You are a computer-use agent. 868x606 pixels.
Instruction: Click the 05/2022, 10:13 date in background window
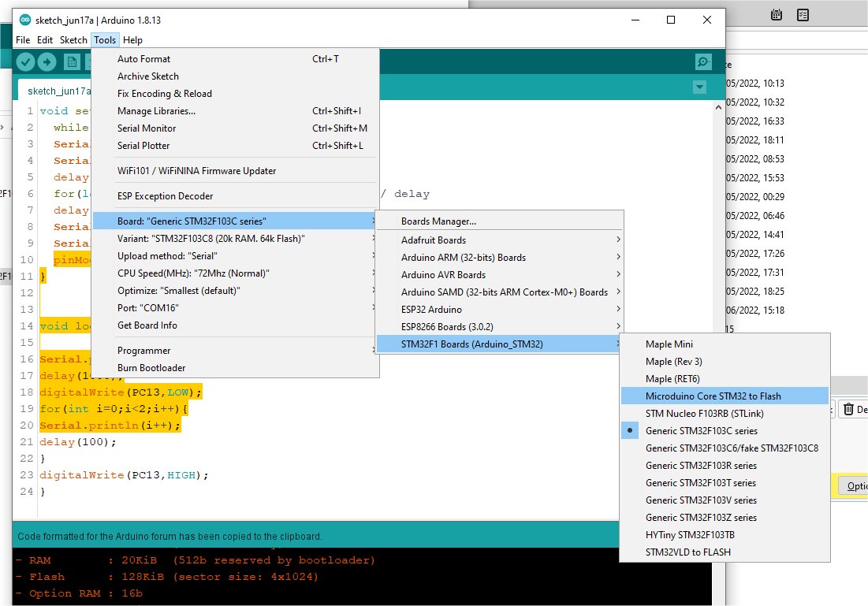pos(755,84)
